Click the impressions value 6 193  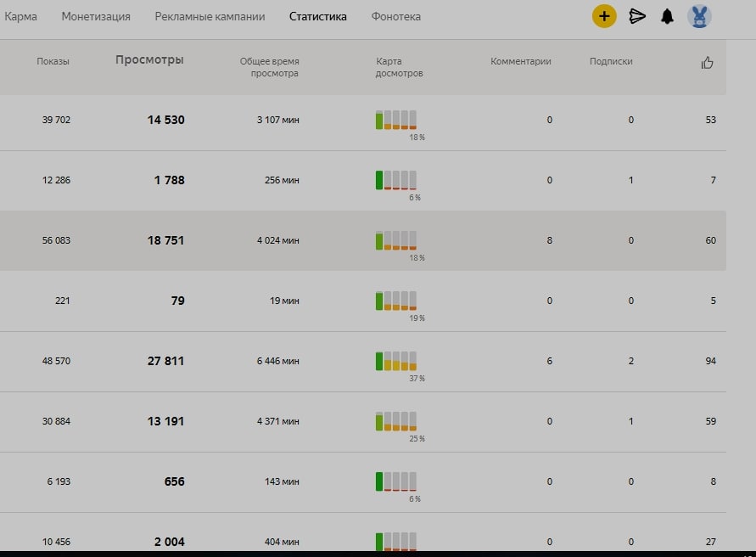59,481
